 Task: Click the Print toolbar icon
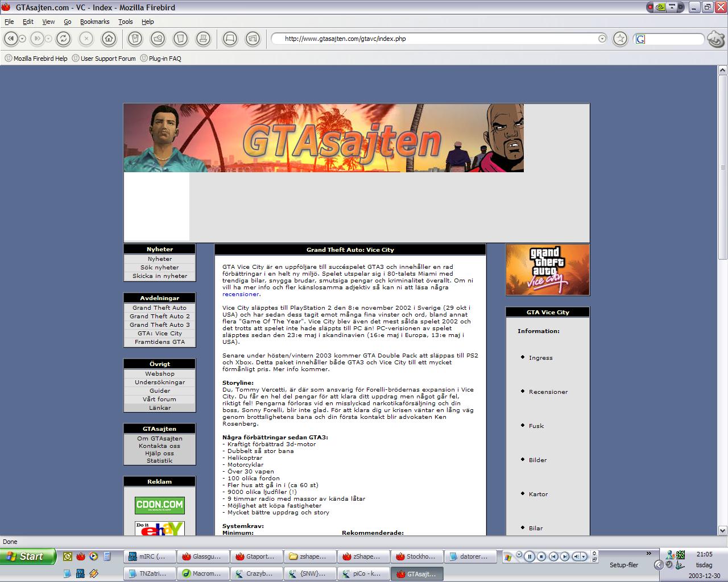[203, 39]
